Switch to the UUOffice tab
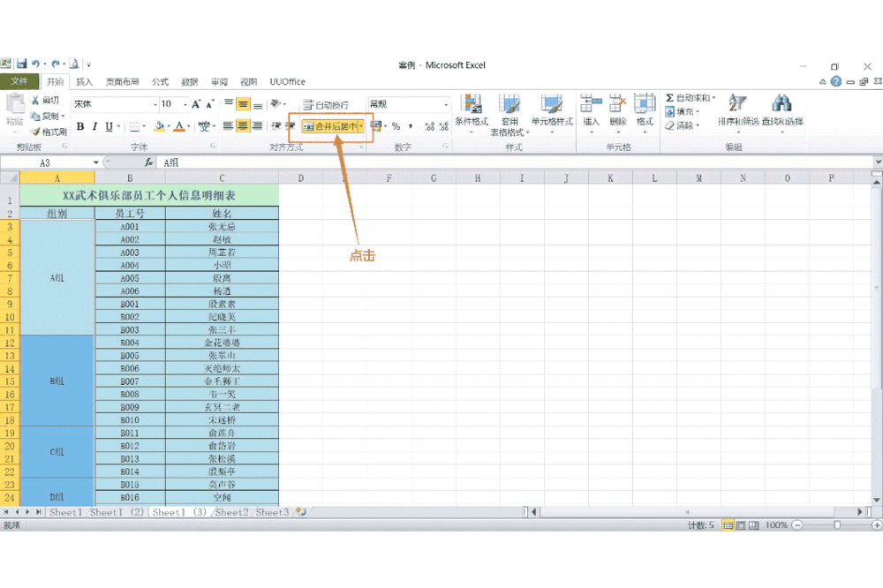This screenshot has width=883, height=588. [x=287, y=81]
